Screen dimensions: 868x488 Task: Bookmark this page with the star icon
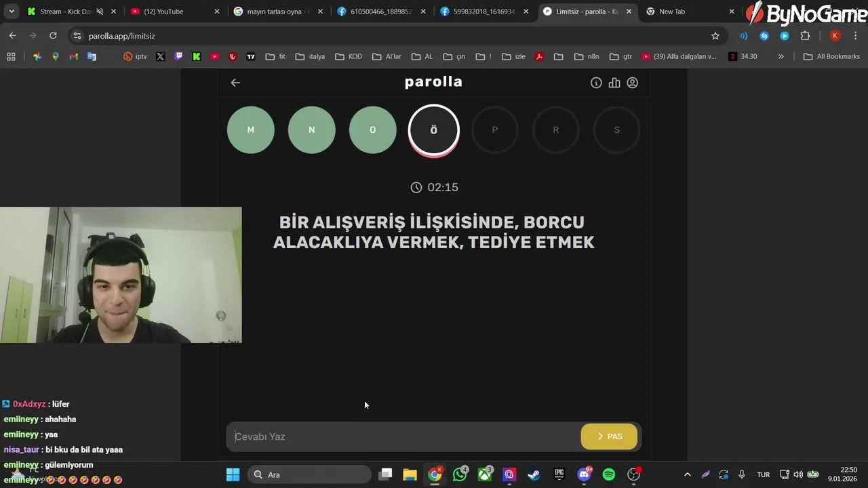click(x=715, y=36)
